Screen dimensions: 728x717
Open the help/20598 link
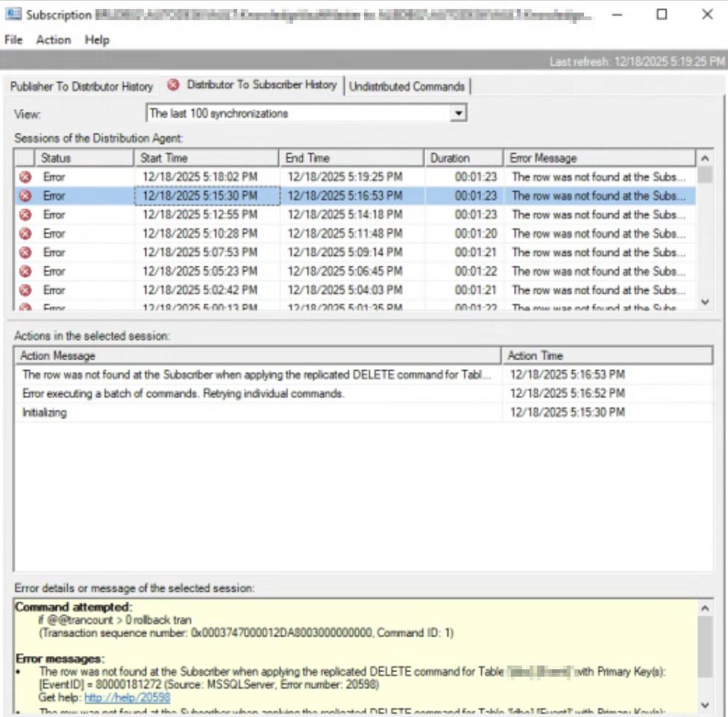tap(128, 698)
